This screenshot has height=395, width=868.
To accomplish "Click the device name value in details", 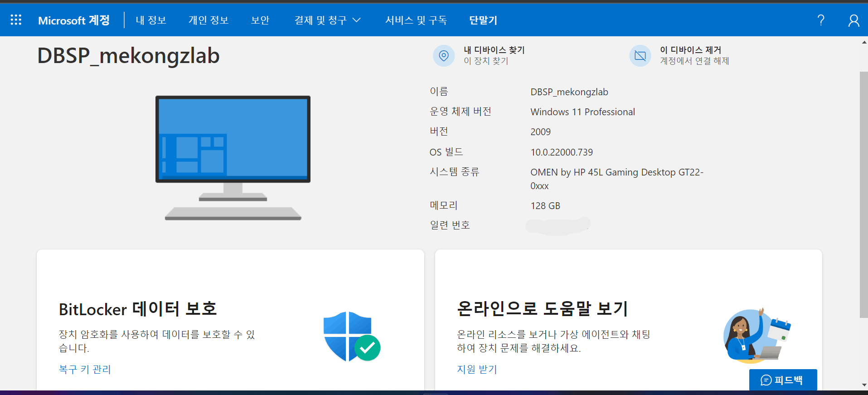I will tap(569, 92).
